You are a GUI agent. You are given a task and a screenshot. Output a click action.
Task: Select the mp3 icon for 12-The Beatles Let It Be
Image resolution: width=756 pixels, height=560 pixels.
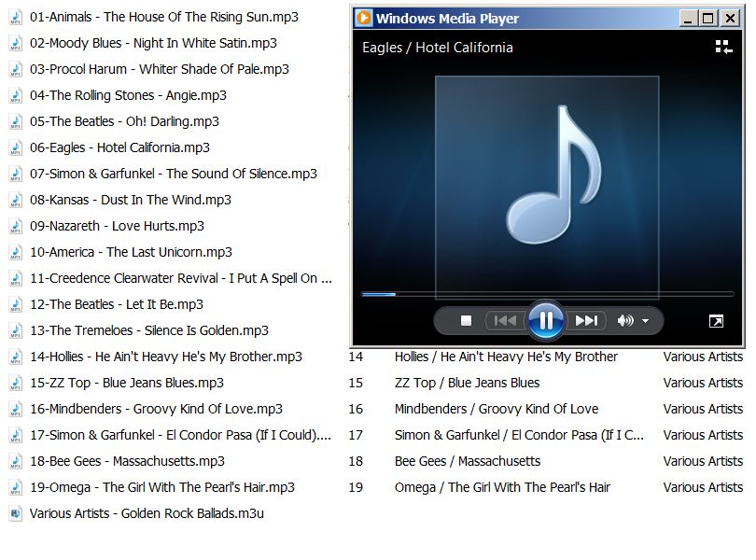click(x=16, y=304)
